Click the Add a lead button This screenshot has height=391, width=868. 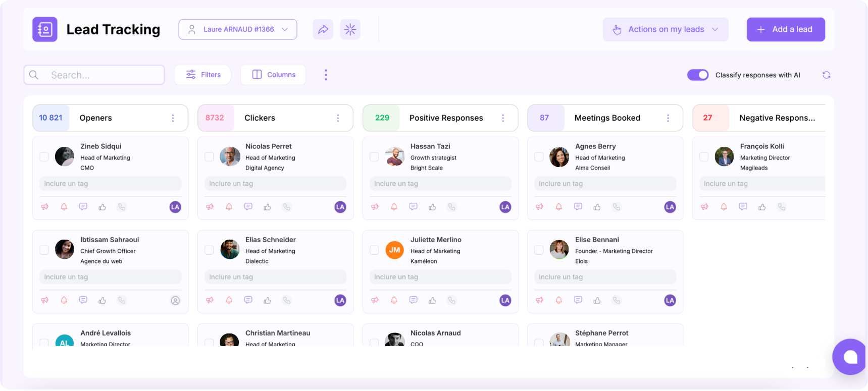785,29
